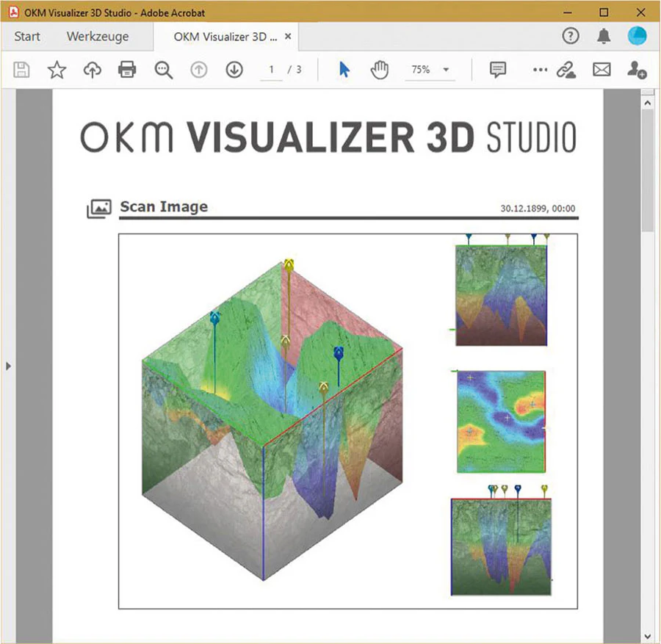Share with others person-plus icon

[x=637, y=70]
